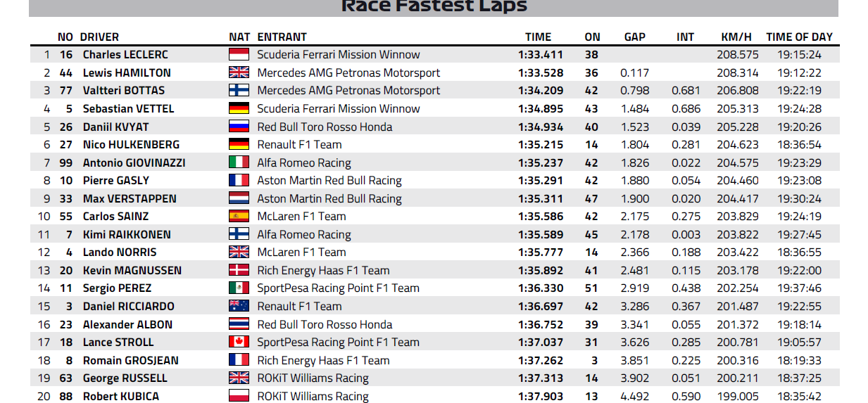The height and width of the screenshot is (403, 868).
Task: Click the DRIVER column header
Action: [x=99, y=37]
